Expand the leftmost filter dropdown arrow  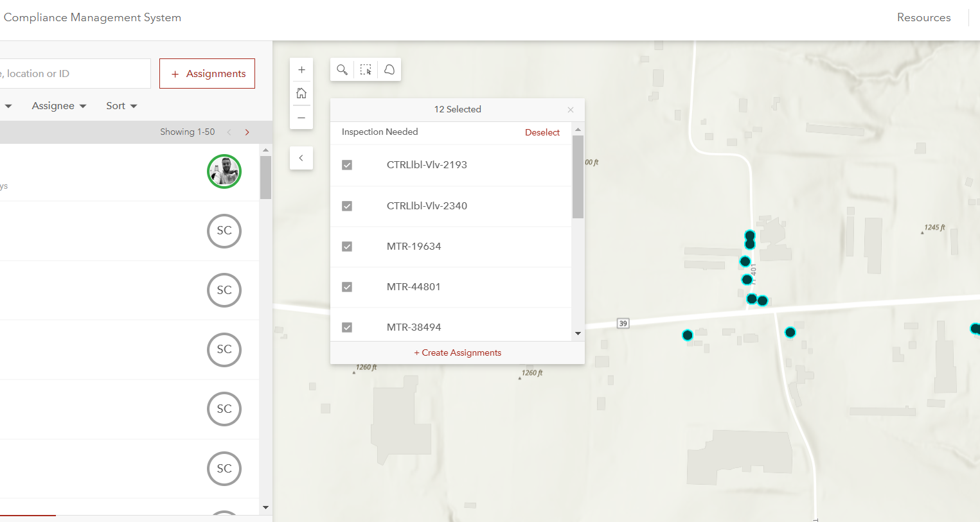pos(9,106)
